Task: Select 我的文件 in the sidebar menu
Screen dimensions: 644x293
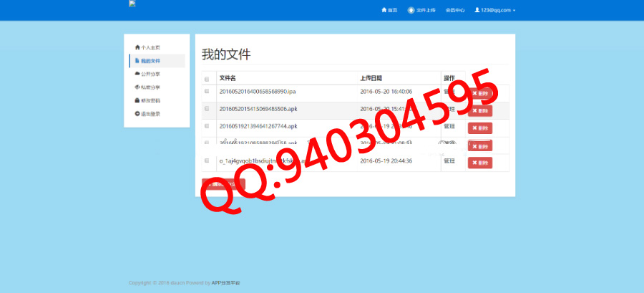Action: coord(150,61)
